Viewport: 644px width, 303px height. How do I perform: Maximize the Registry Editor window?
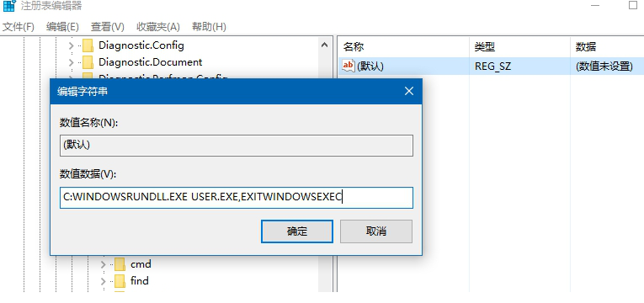click(x=632, y=5)
